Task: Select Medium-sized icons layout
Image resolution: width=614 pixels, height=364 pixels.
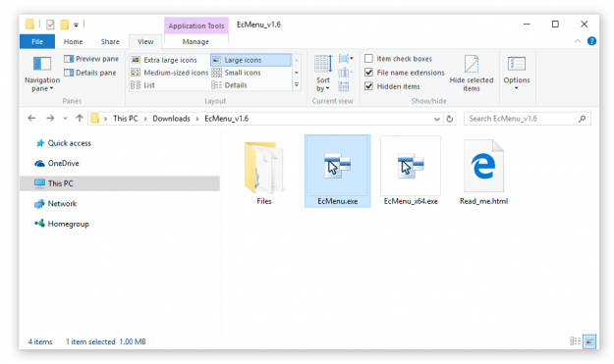Action: pyautogui.click(x=170, y=73)
